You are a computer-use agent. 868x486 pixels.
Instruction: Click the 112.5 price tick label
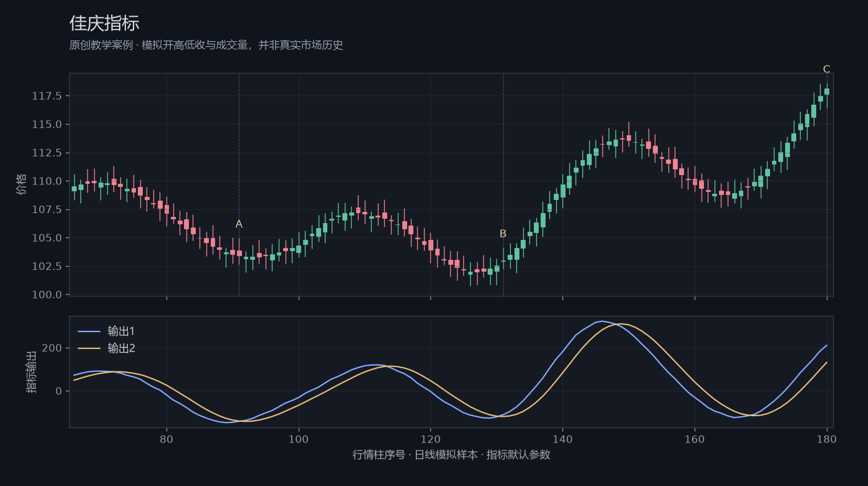tap(47, 153)
